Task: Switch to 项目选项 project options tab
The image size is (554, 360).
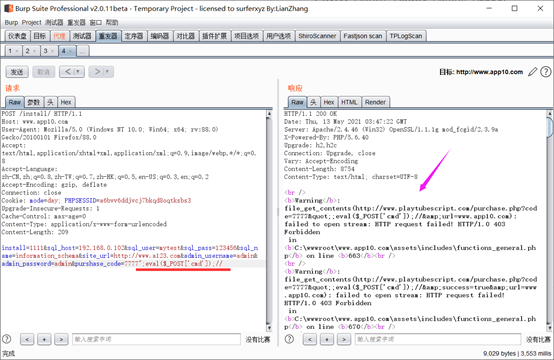Action: tap(246, 36)
